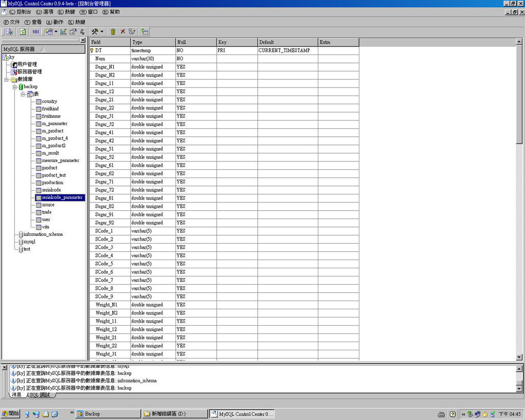Close the MySQL server tree panel

click(x=83, y=40)
